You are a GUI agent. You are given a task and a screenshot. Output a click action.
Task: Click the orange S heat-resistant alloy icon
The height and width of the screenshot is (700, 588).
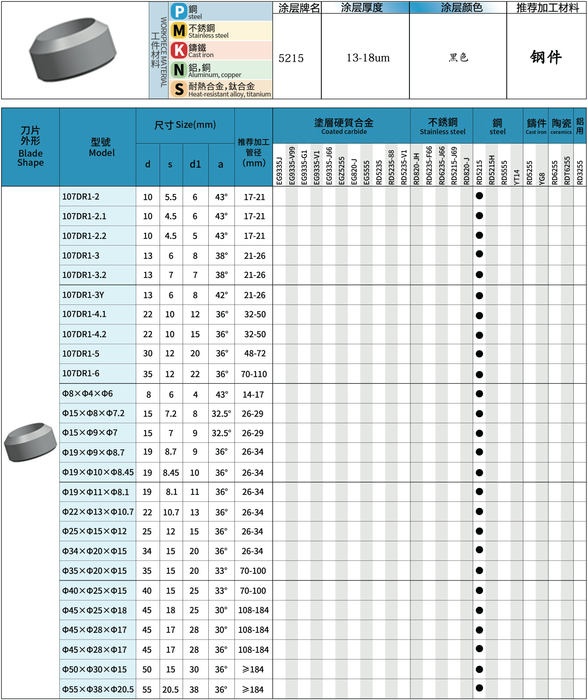pyautogui.click(x=179, y=89)
